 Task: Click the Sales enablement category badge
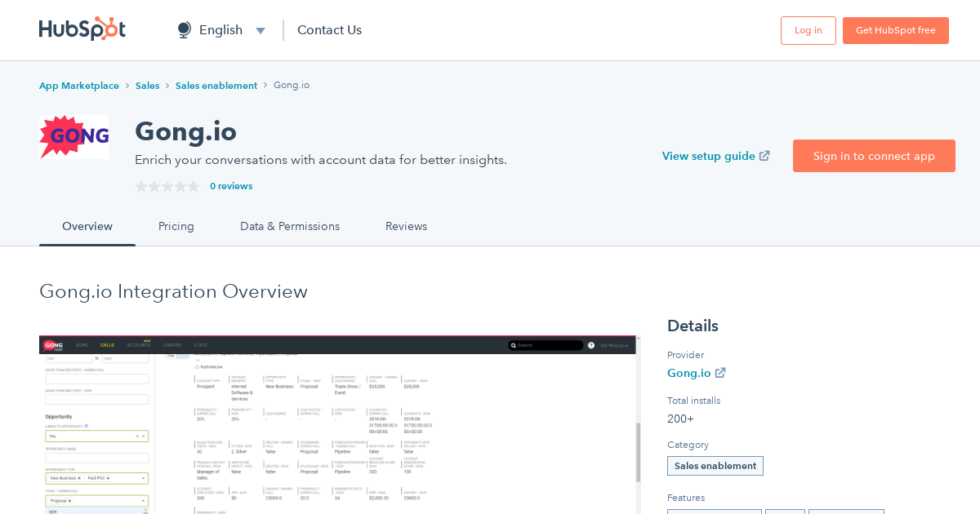pos(715,465)
